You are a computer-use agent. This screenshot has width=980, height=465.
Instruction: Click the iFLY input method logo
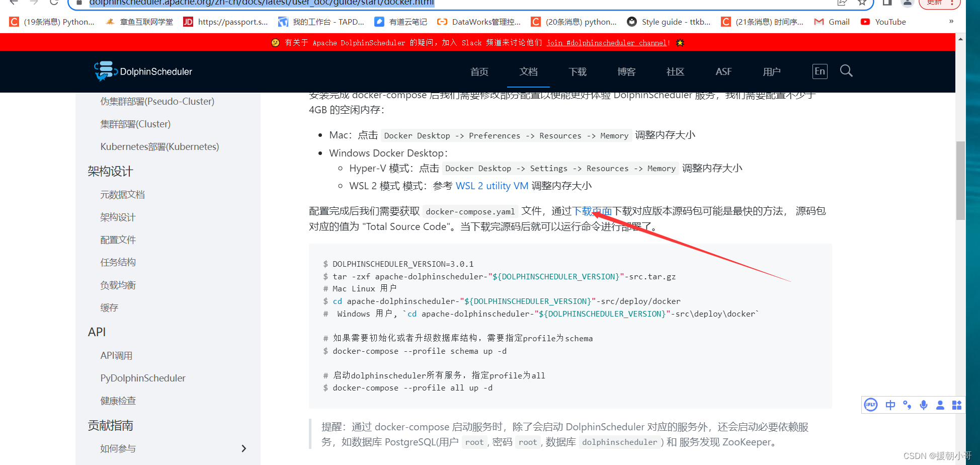(870, 405)
